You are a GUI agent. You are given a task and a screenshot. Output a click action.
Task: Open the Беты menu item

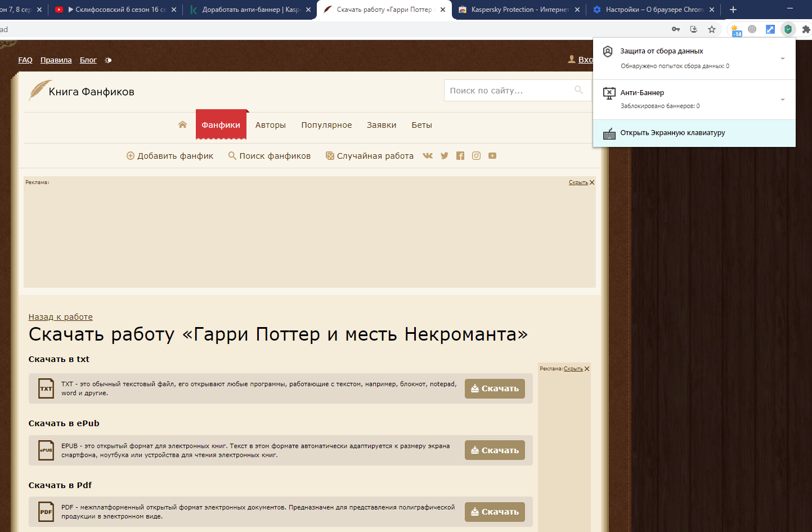point(421,125)
